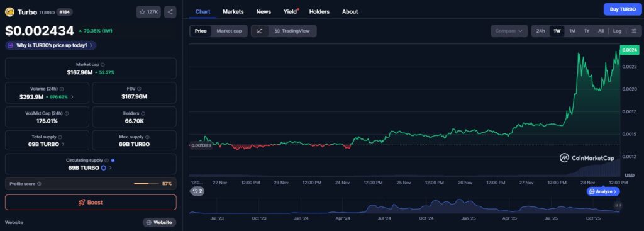The image size is (644, 231).
Task: Open the chart settings icon
Action: [634, 31]
